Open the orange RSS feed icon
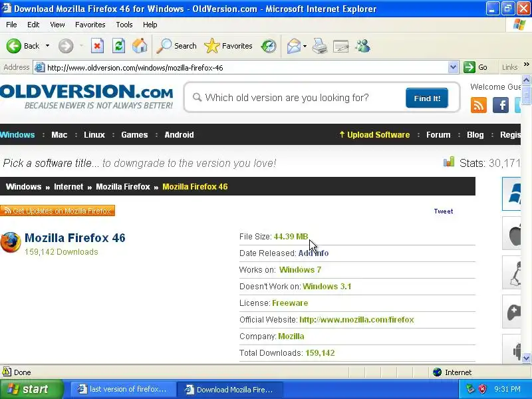Viewport: 532px width, 399px height. tap(478, 105)
